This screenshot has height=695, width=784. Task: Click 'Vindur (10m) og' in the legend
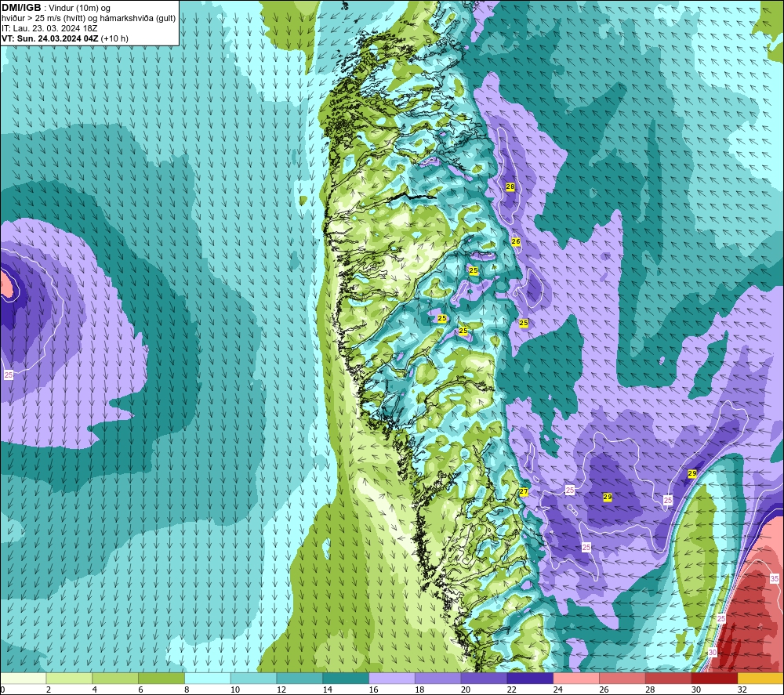point(79,9)
